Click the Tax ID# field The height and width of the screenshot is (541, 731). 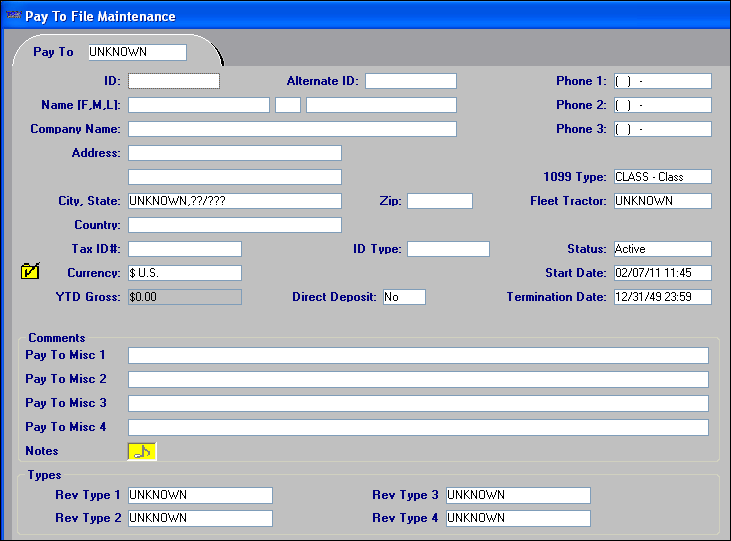coord(184,249)
